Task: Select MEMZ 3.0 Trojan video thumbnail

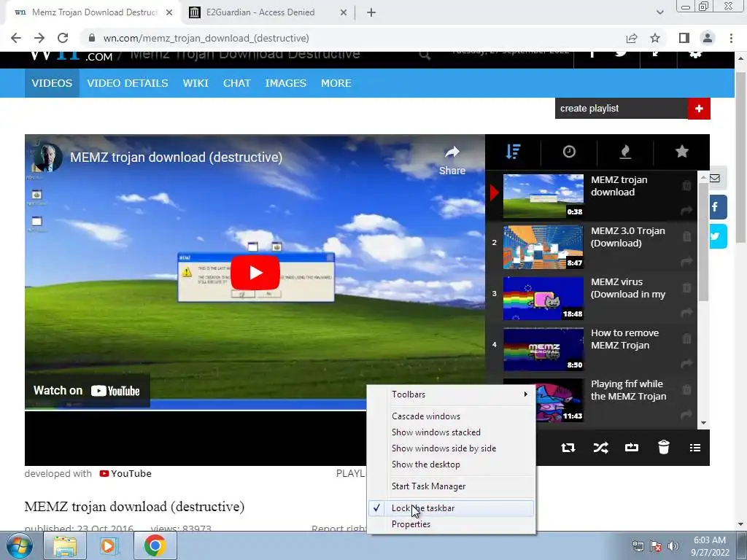Action: point(543,247)
